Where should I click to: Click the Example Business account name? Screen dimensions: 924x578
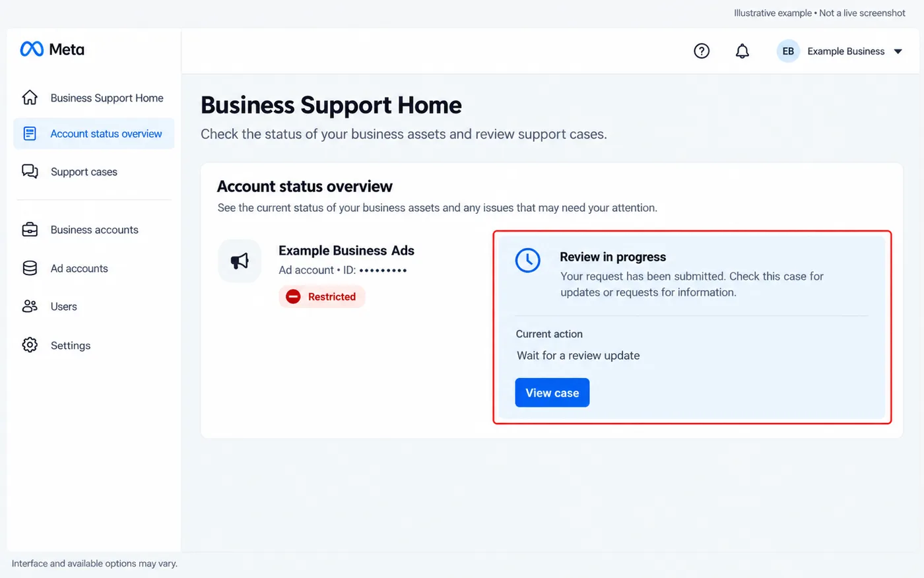[x=846, y=51]
